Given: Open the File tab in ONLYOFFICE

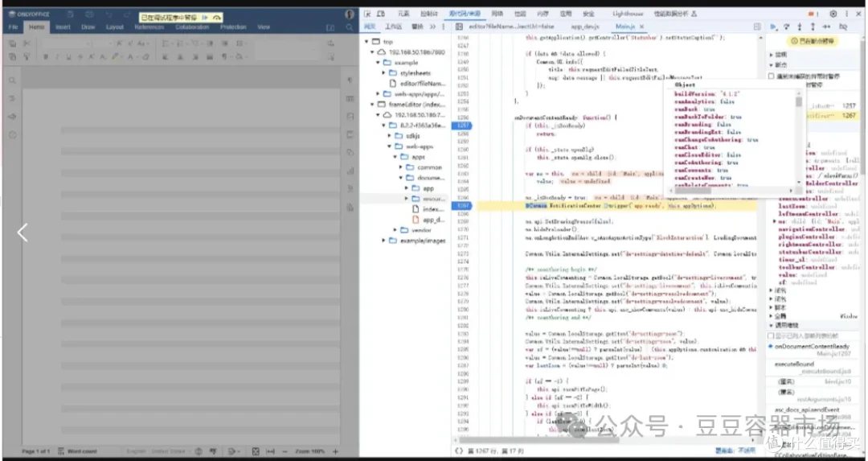Looking at the screenshot, I should [x=13, y=27].
